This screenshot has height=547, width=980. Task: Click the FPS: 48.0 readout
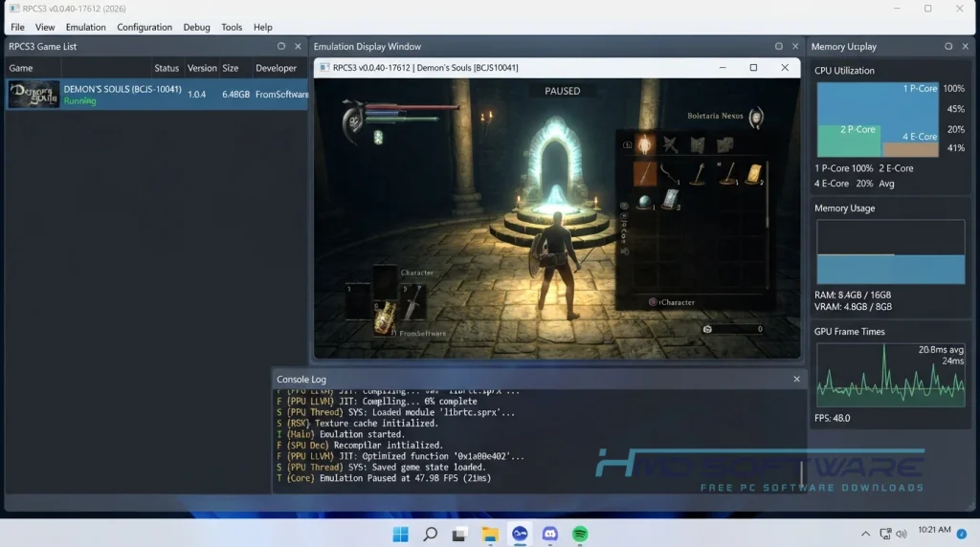[832, 418]
